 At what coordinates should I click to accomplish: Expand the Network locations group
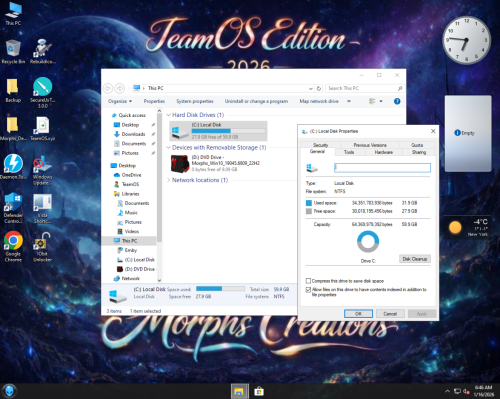tap(168, 180)
